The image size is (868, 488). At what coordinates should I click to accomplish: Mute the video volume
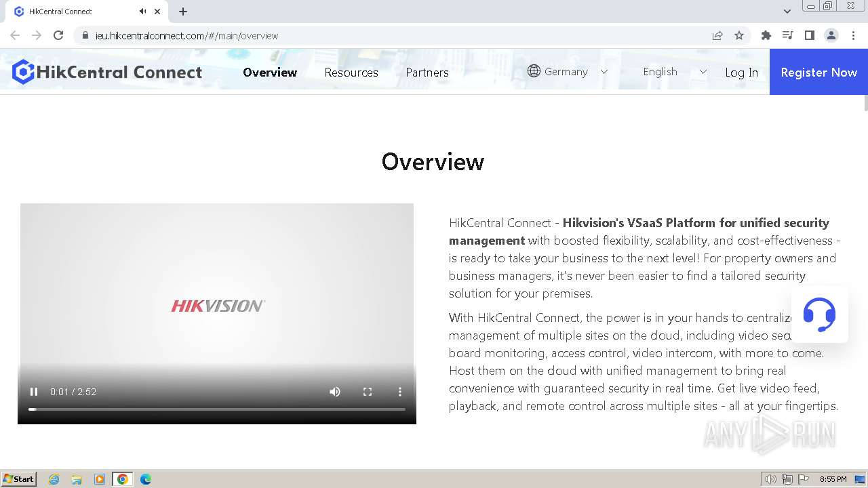pos(335,392)
